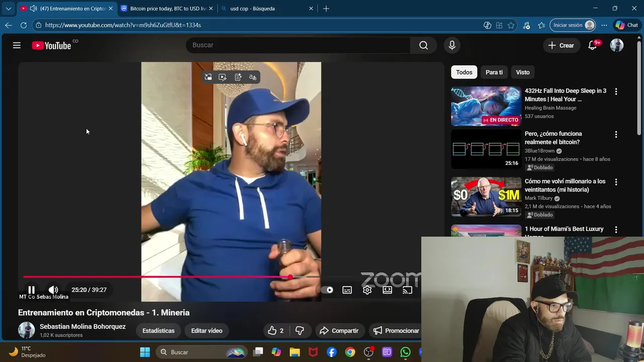Click the video enhance overlay icon
644x362 pixels.
tap(223, 77)
